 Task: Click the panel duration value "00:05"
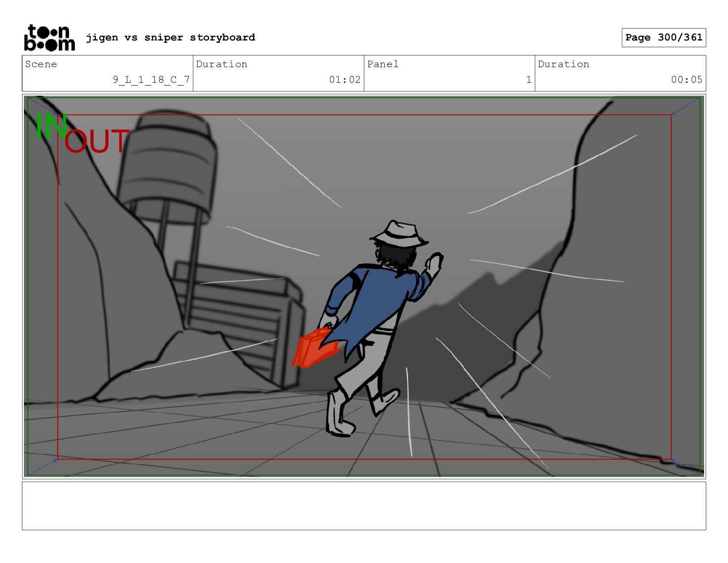pyautogui.click(x=687, y=80)
